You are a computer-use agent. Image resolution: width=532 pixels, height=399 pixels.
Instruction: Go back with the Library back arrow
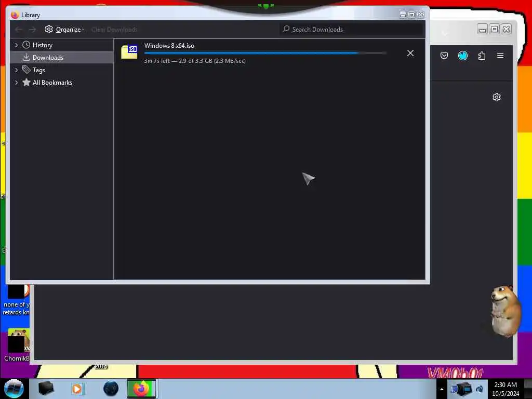pos(19,30)
